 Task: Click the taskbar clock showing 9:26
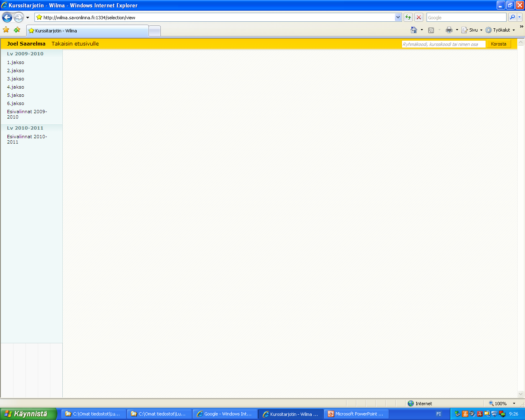(x=514, y=414)
